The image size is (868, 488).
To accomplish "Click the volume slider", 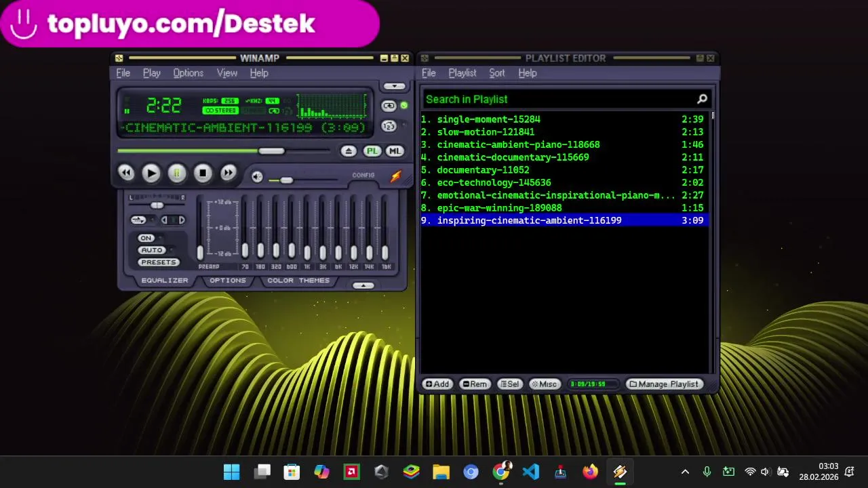I will pyautogui.click(x=303, y=180).
